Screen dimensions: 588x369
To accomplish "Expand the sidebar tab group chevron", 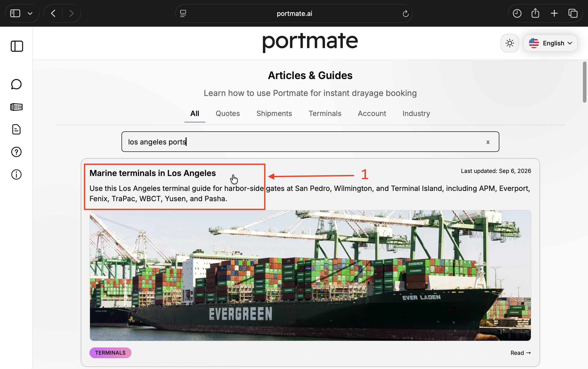I will coord(30,14).
